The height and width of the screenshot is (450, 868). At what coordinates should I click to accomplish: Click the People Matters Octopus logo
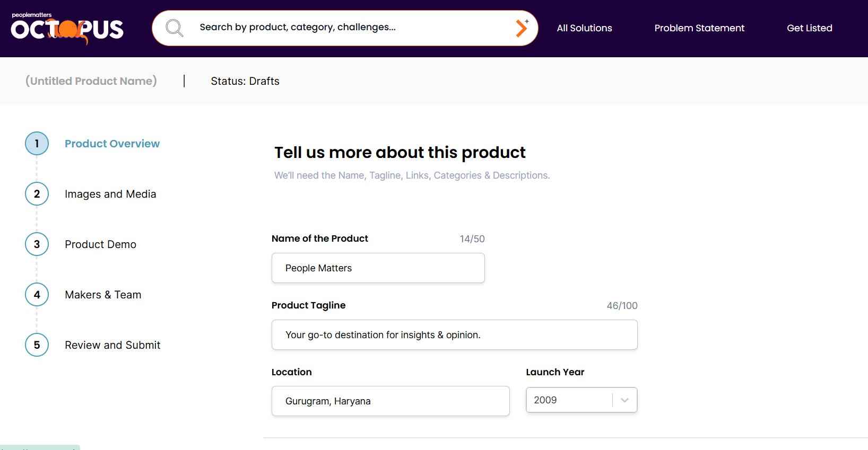[67, 28]
